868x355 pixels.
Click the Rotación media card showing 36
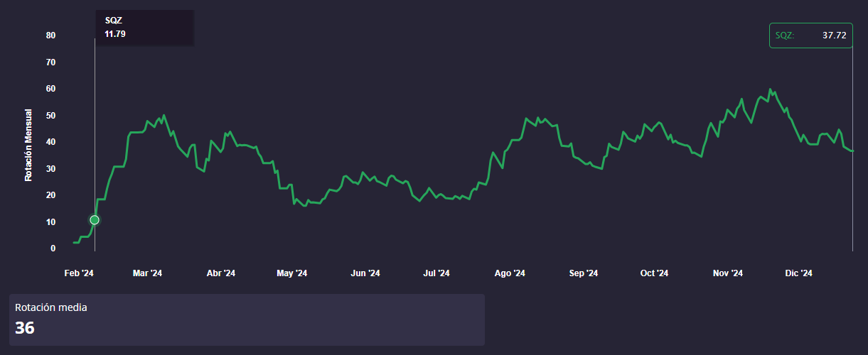click(247, 320)
